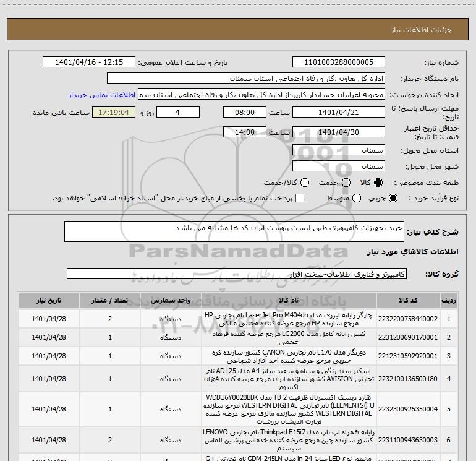Choose the جزیی purchase type radio

click(393, 198)
